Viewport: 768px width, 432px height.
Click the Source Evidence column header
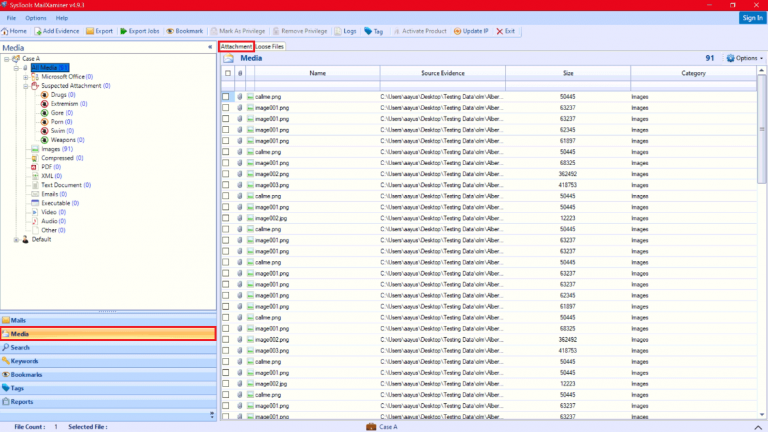point(443,73)
